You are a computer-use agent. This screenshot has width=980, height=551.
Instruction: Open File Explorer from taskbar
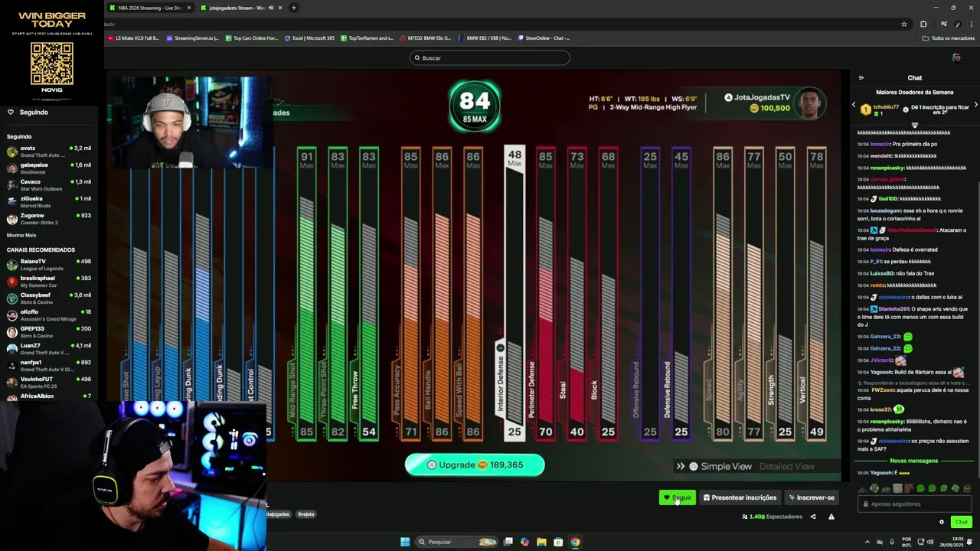tap(541, 542)
